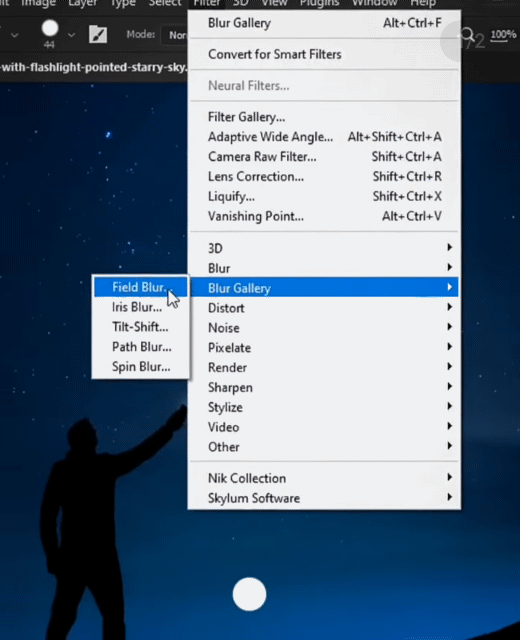Click the Window menu in menu bar
This screenshot has width=520, height=640.
(x=374, y=3)
